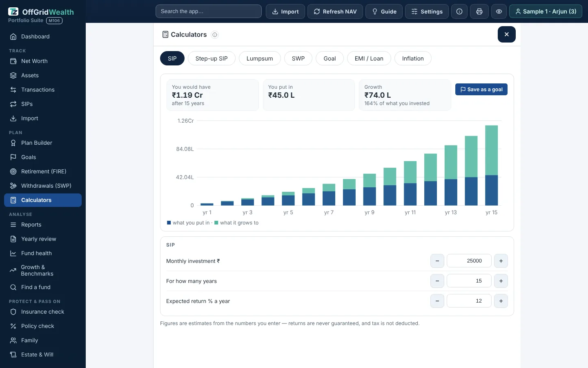Viewport: 588px width, 368px height.
Task: Decrease the number of years
Action: point(437,281)
